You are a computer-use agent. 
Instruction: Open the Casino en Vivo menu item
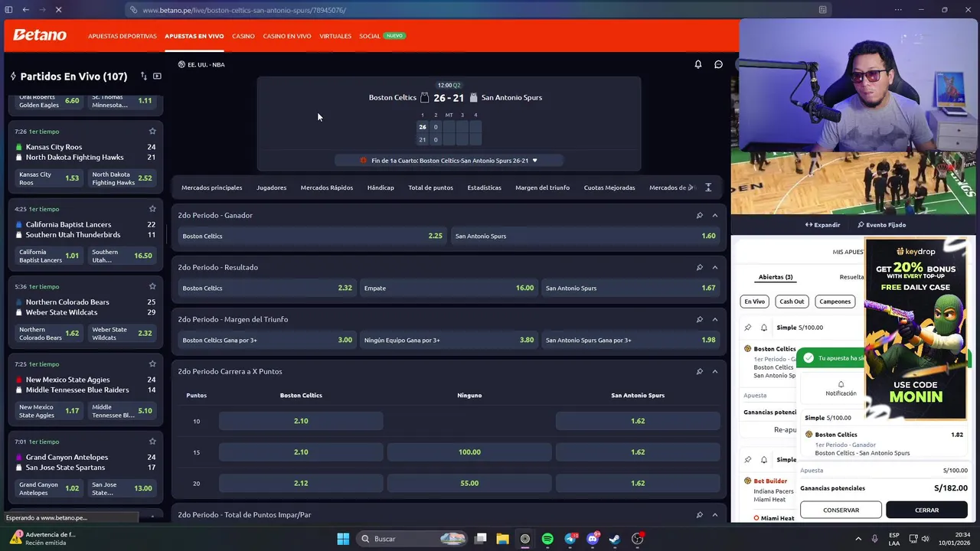pyautogui.click(x=287, y=36)
